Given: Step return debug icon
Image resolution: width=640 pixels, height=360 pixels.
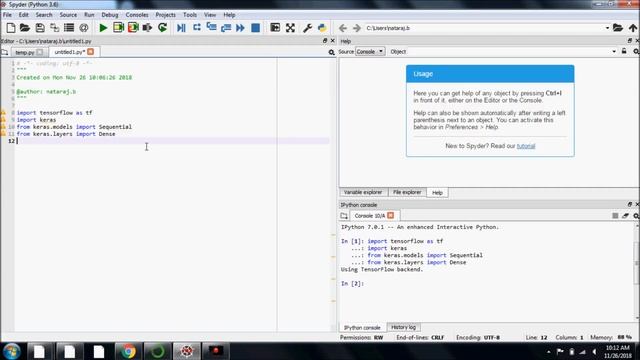Looking at the screenshot, I should pos(226,28).
